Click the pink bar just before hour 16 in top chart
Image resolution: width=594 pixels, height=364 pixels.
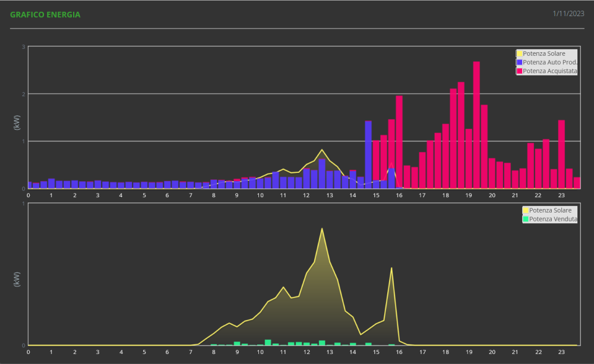399,142
